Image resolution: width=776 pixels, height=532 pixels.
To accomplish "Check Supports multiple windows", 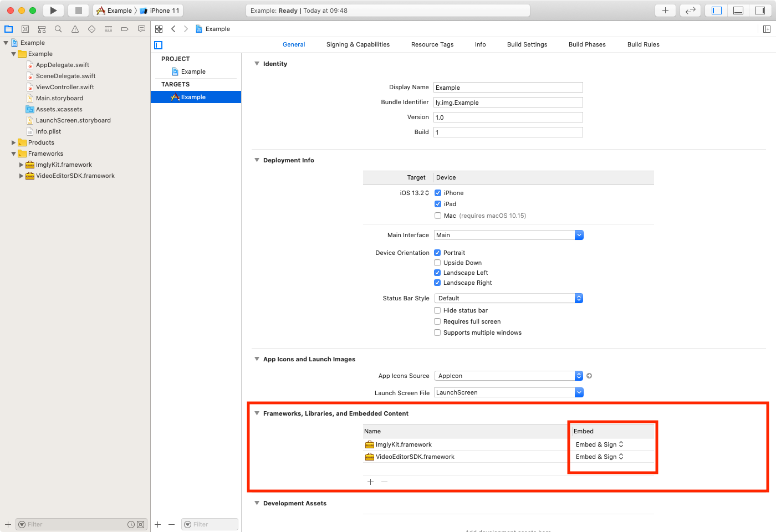I will point(437,332).
